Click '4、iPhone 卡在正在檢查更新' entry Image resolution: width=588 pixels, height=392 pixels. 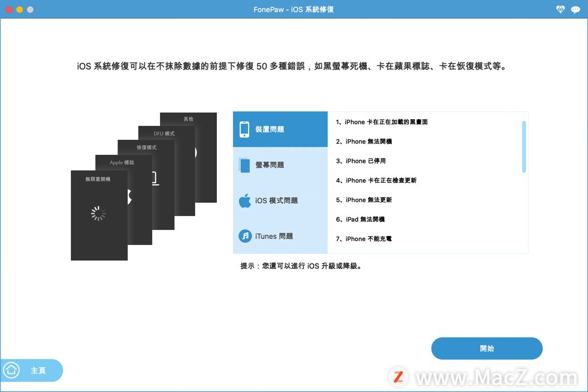[x=376, y=180]
